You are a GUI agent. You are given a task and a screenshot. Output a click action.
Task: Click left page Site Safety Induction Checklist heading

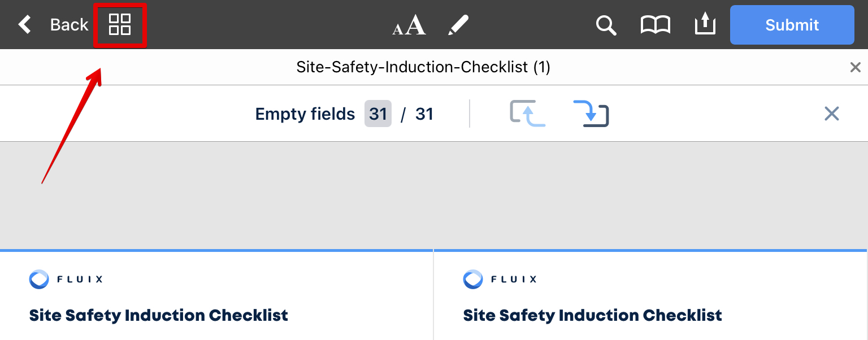(159, 315)
